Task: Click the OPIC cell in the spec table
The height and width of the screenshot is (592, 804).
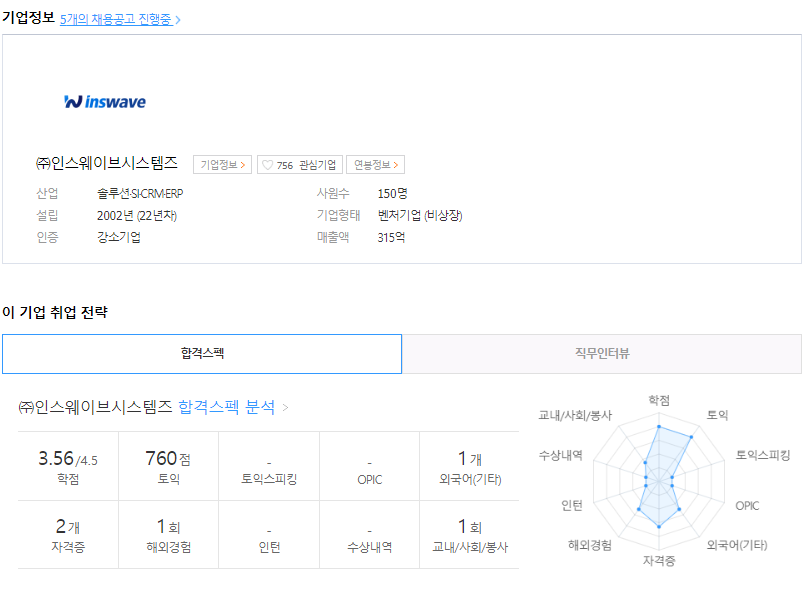Action: (x=370, y=466)
